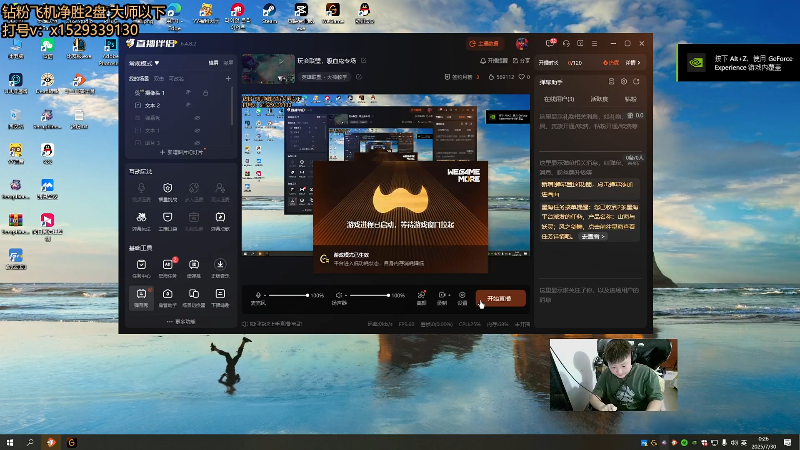Toggle visibility of the 摄像头 1 source
800x450 pixels.
tap(188, 92)
